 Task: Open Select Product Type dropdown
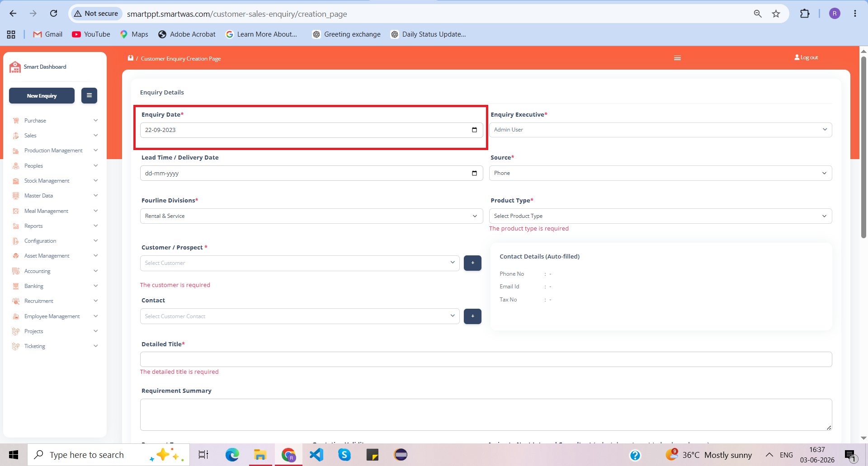(x=660, y=216)
